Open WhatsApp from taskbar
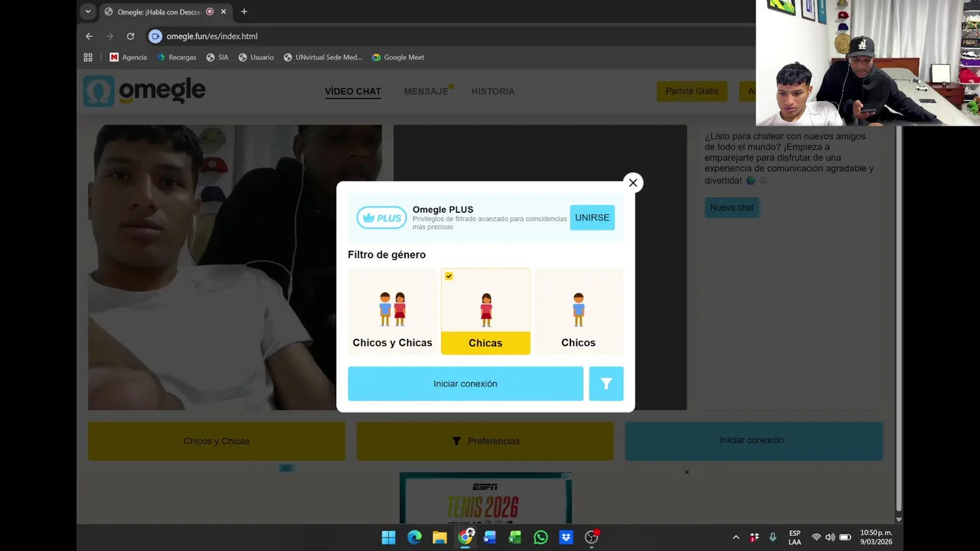This screenshot has height=551, width=980. [x=541, y=537]
